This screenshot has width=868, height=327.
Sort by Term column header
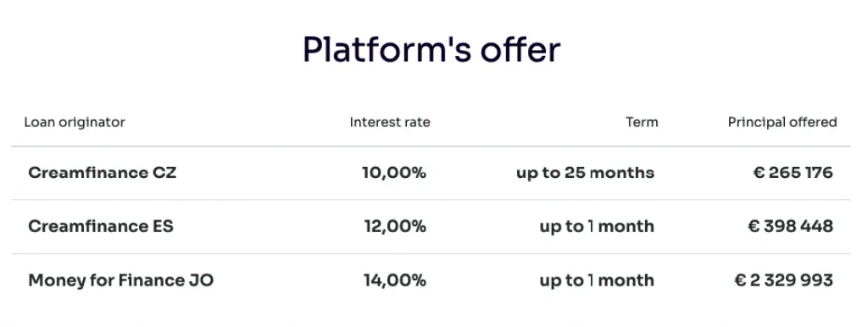coord(643,122)
